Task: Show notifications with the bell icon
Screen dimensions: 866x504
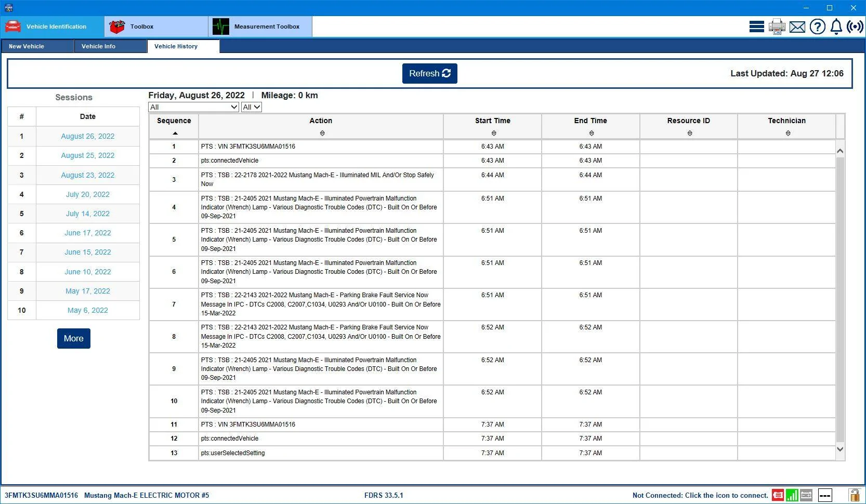Action: [836, 26]
